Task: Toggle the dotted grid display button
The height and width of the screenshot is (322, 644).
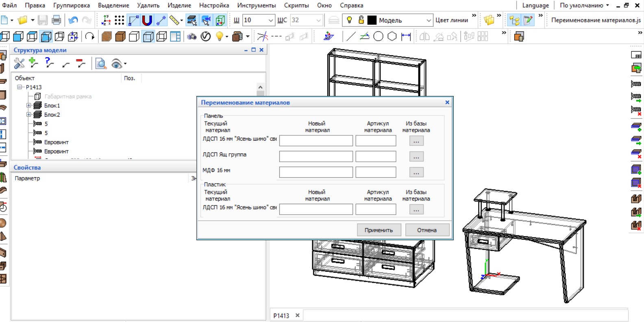Action: point(120,20)
